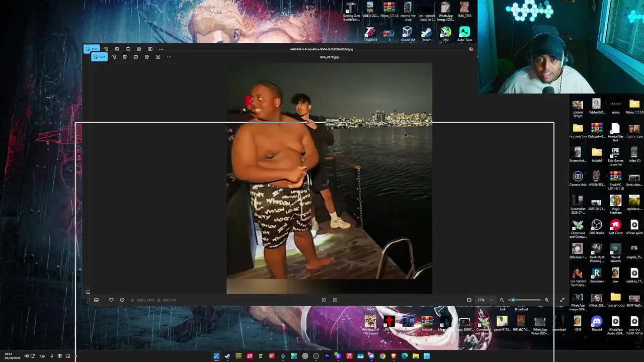Image resolution: width=644 pixels, height=362 pixels.
Task: Select the Riot Client desktop icon
Action: point(615,227)
